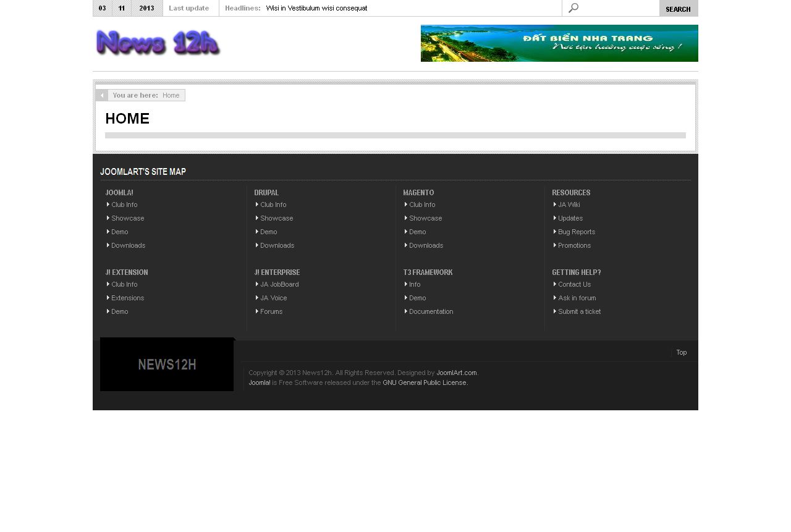Open Demo under Drupal
Screen dimensions: 791x532
pyautogui.click(x=269, y=232)
